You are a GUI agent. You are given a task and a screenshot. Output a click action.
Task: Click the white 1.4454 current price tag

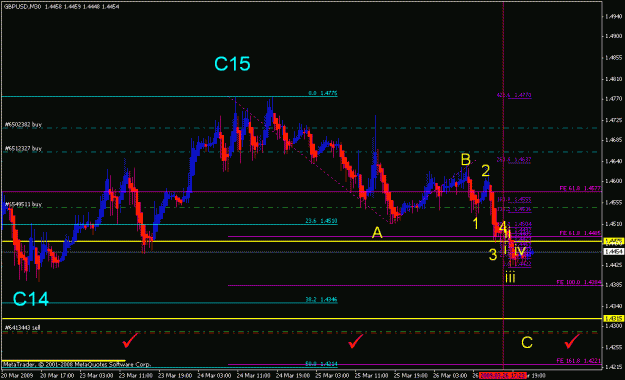pyautogui.click(x=614, y=252)
